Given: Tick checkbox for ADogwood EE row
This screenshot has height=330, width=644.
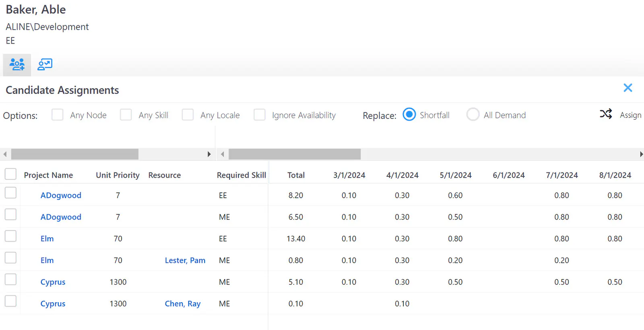Looking at the screenshot, I should point(10,193).
